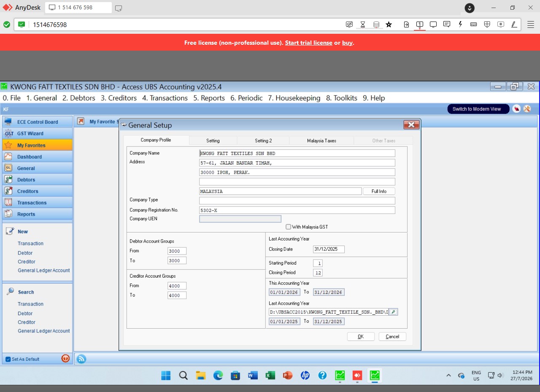Viewport: 540px width, 392px height.
Task: Open the 2. Debtors menu
Action: 79,98
